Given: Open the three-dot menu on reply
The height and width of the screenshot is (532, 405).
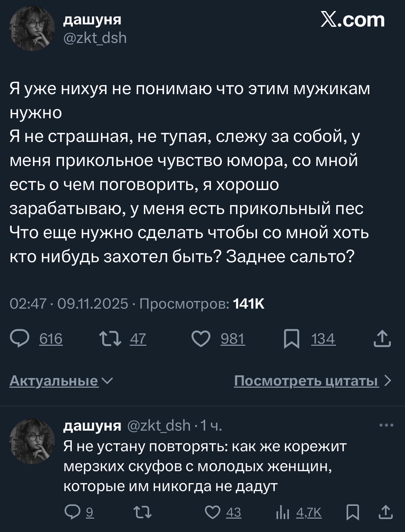Looking at the screenshot, I should click(386, 425).
